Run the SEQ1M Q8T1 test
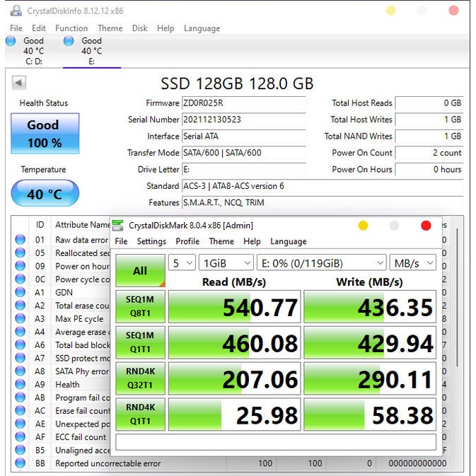476x476 pixels. [x=140, y=306]
